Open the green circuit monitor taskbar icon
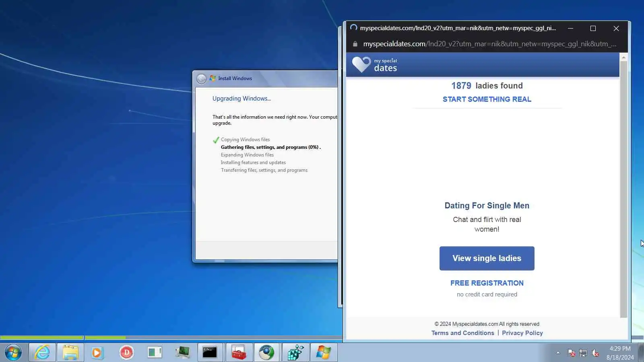Image resolution: width=644 pixels, height=362 pixels. click(x=183, y=353)
